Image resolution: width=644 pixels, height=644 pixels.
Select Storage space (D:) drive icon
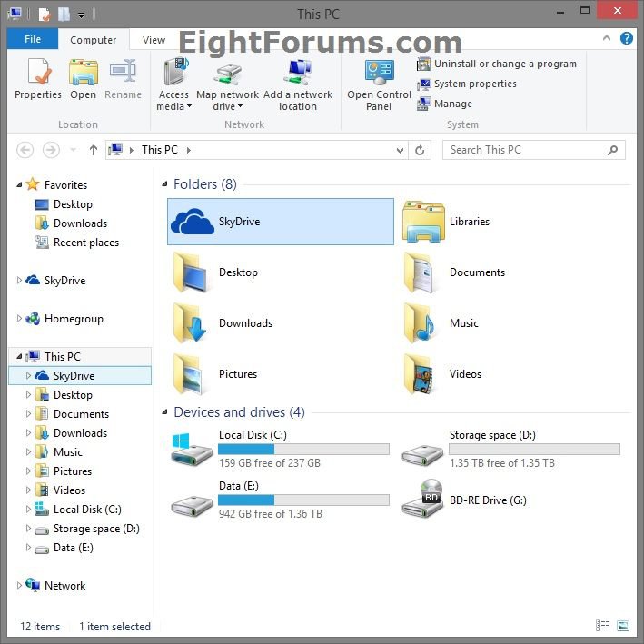422,454
